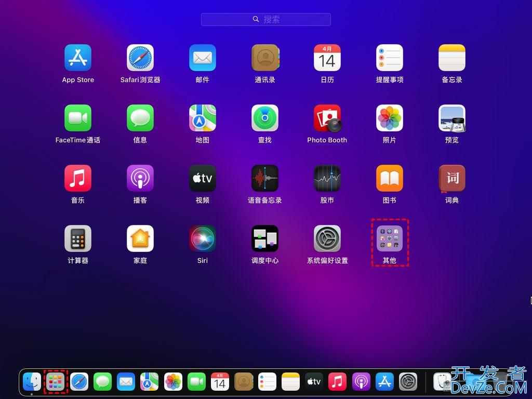Open 照片 (Photos) in the Launchpad grid
The width and height of the screenshot is (532, 399).
(390, 118)
